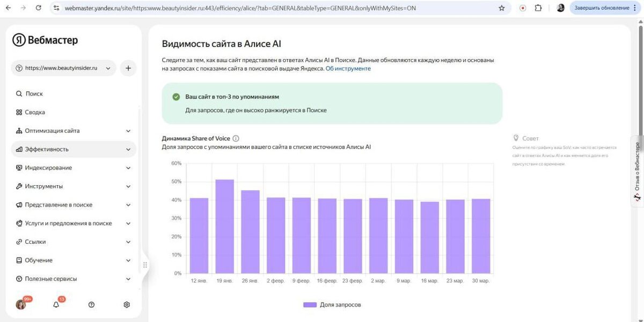Image resolution: width=644 pixels, height=322 pixels.
Task: Go forward using browser forward arrow
Action: 23,8
